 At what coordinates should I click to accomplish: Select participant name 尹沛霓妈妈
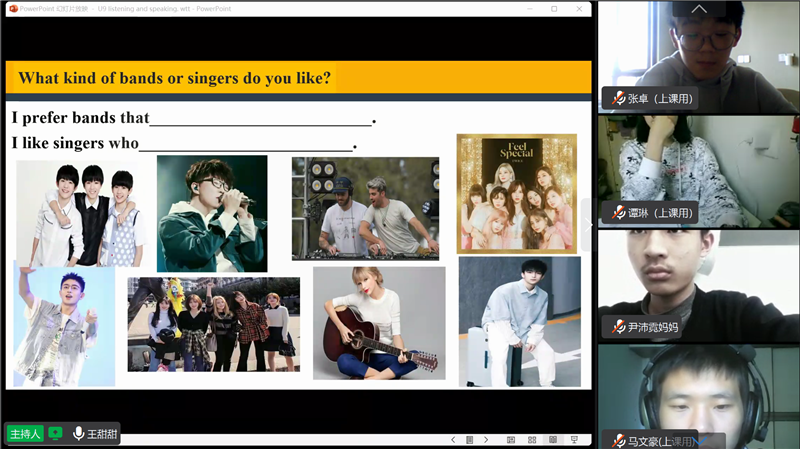coord(653,327)
